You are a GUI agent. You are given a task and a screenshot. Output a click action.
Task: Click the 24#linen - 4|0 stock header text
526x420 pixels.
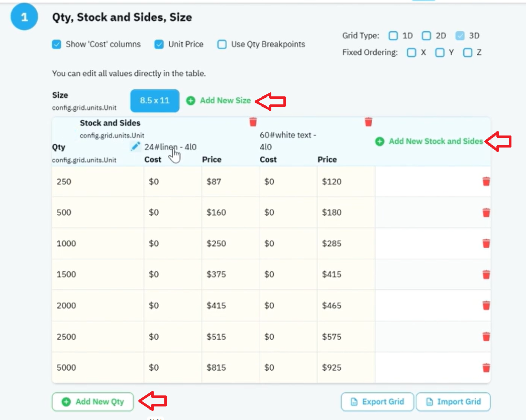point(170,147)
